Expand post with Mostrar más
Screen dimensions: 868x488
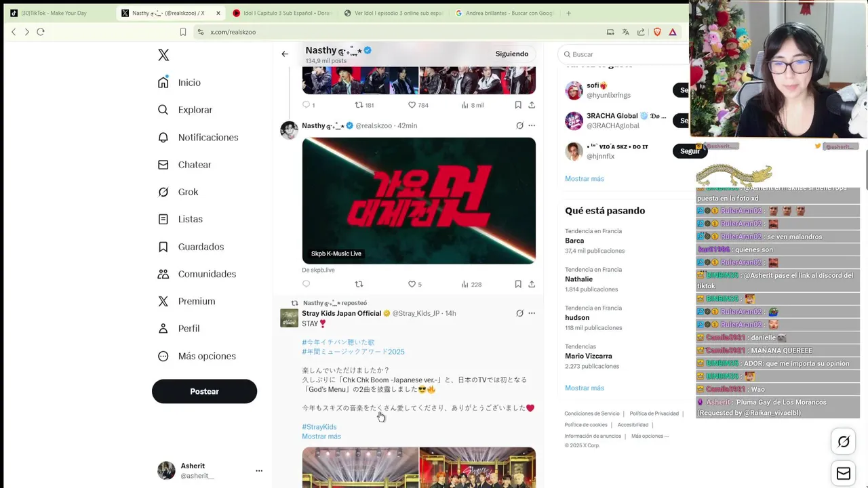click(321, 436)
